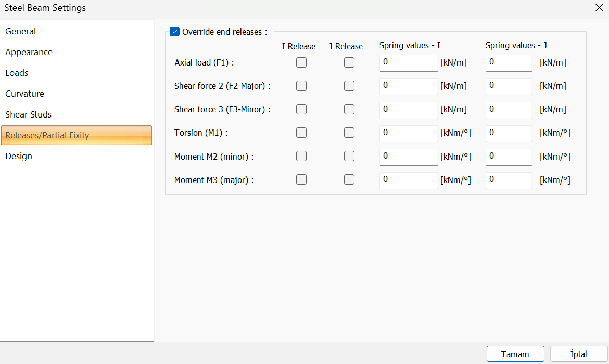This screenshot has height=364, width=609.
Task: Enable I Release for Axial load (F1)
Action: pos(301,62)
